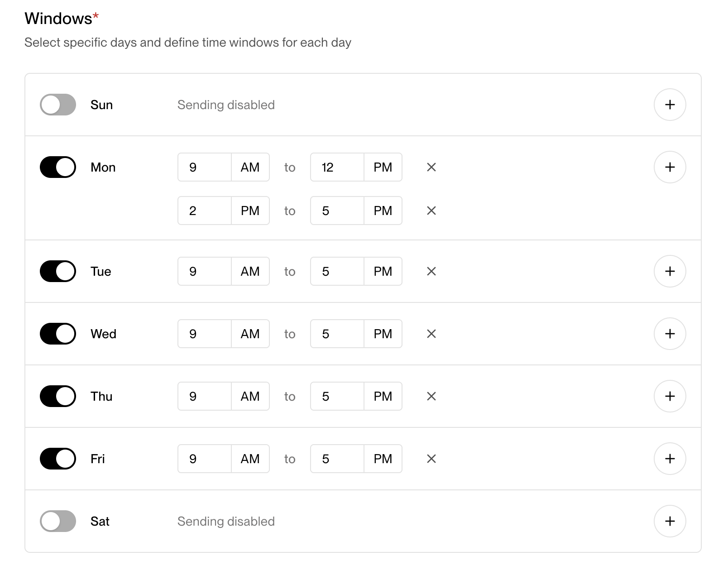The image size is (728, 575).
Task: Edit Wednesday's start hour field
Action: tap(204, 334)
